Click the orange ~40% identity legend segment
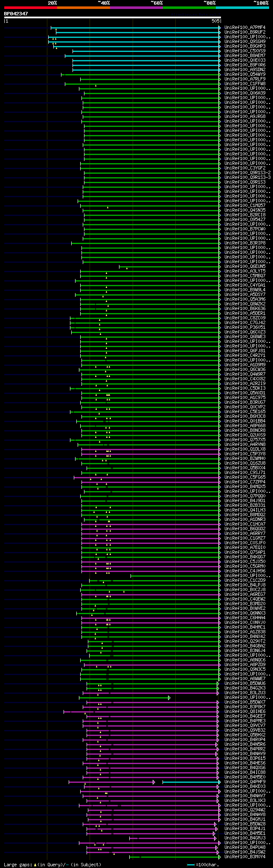The image size is (273, 868). (83, 8)
